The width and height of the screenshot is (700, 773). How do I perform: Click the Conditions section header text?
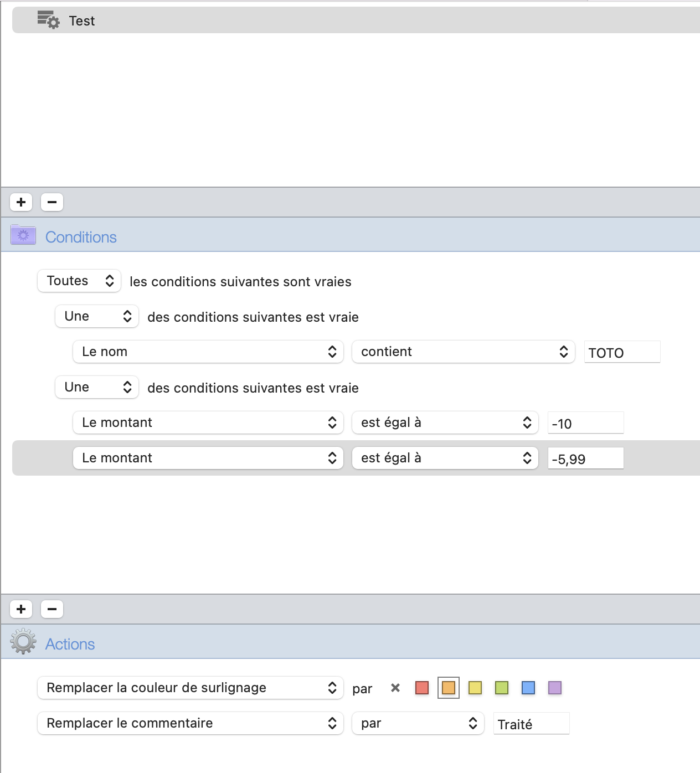81,237
